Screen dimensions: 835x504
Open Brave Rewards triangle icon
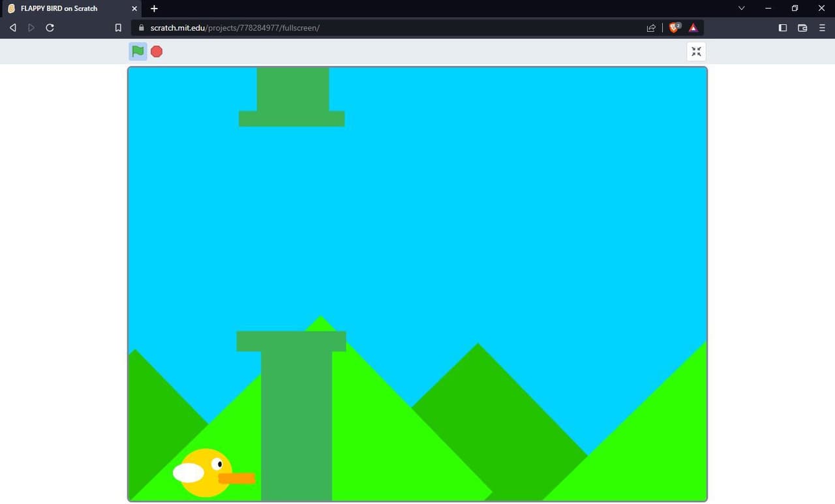point(693,28)
